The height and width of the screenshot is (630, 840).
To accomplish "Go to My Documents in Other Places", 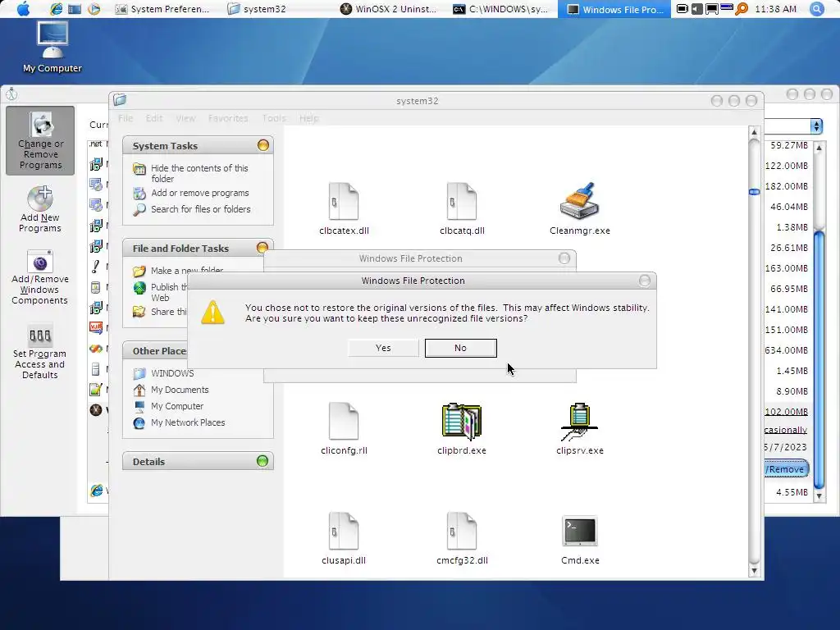I will point(180,390).
